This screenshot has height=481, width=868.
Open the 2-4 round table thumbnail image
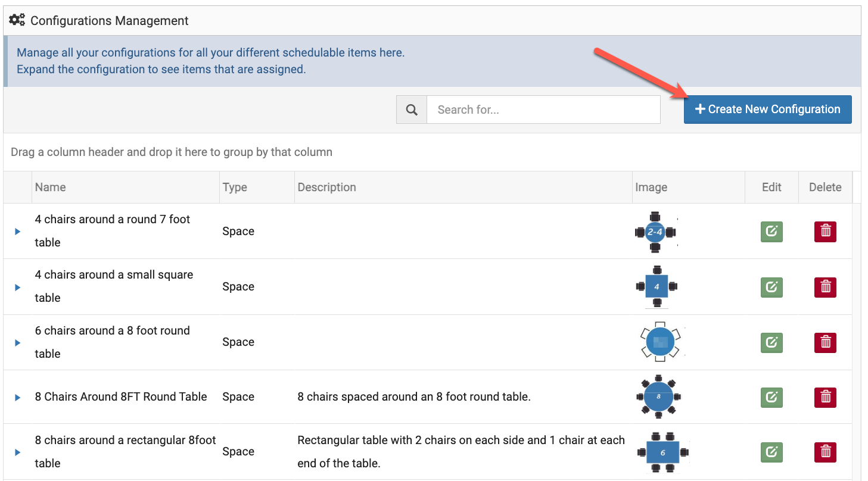pos(656,232)
